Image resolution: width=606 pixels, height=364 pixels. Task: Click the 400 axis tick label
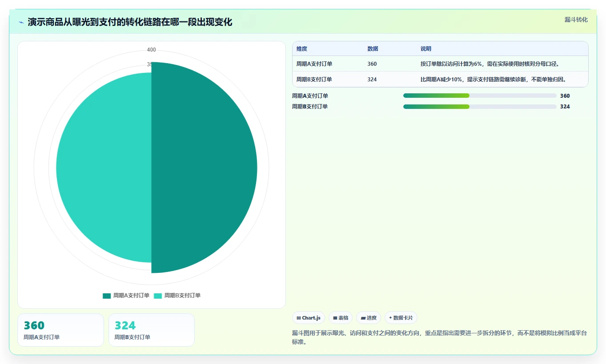[x=152, y=50]
